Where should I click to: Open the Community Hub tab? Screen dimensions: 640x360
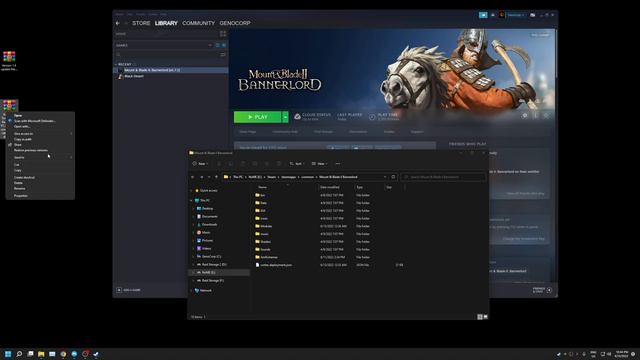point(285,132)
